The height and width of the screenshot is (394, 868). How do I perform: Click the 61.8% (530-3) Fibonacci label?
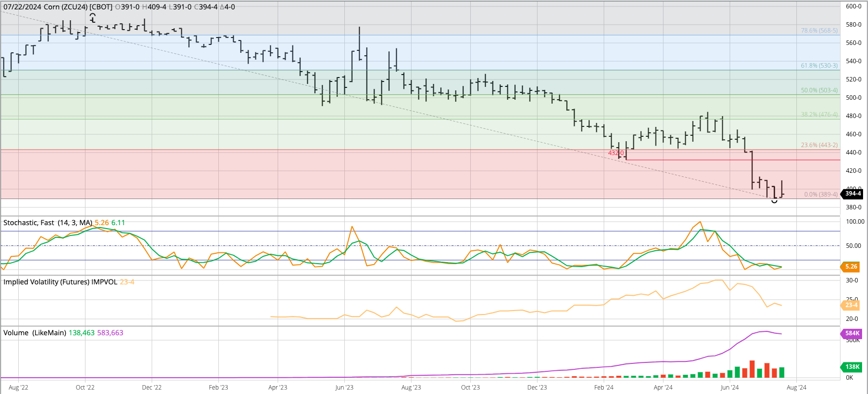click(x=819, y=66)
